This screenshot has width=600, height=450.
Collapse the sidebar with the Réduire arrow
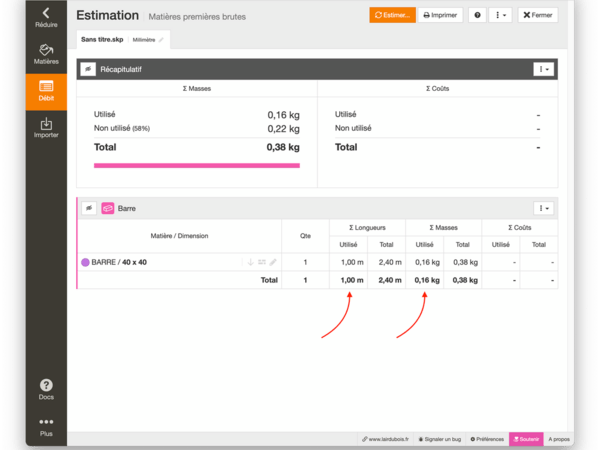(45, 17)
